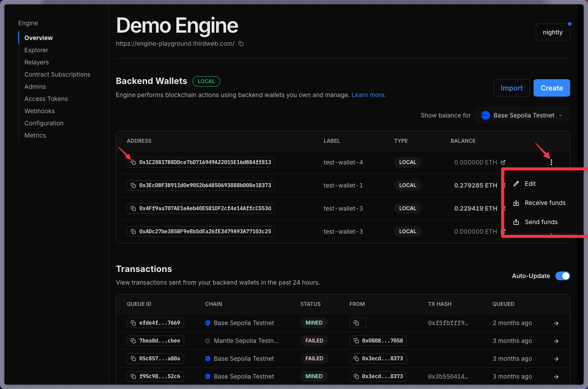
Task: Open details arrow for 05c857...a80a transaction
Action: (x=556, y=359)
